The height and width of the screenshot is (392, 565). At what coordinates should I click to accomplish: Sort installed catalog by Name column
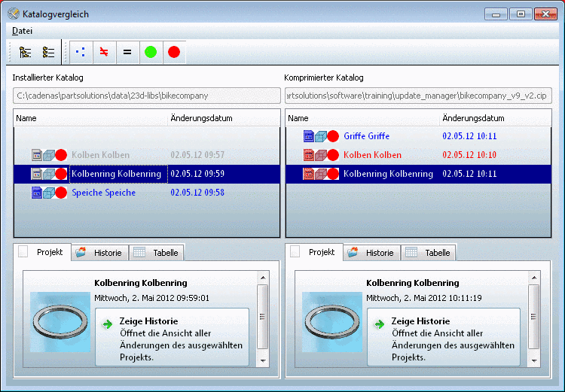(91, 118)
